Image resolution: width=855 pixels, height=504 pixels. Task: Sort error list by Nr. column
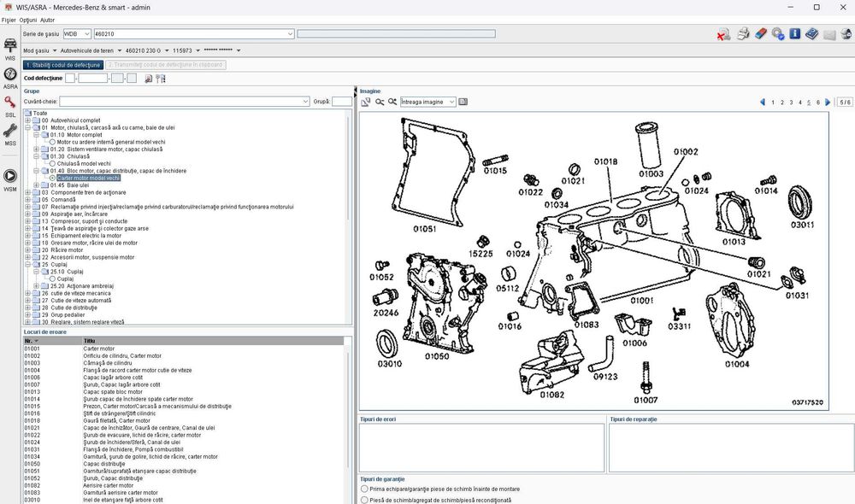[52, 341]
